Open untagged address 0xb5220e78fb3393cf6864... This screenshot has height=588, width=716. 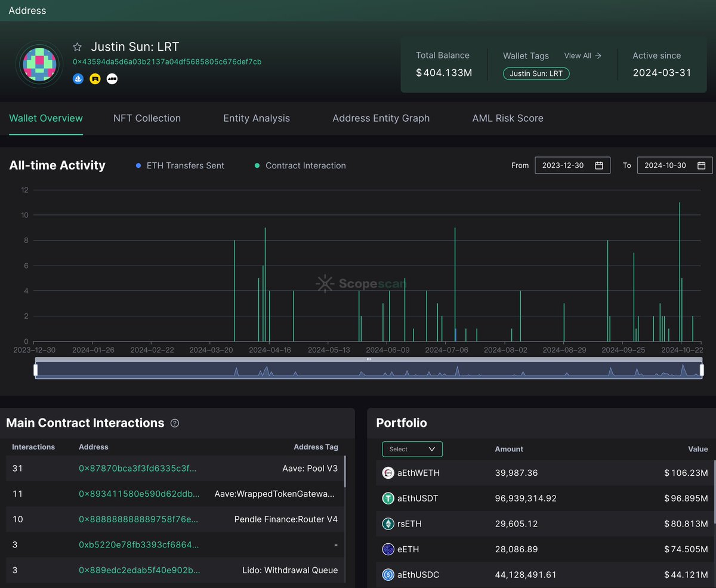138,544
